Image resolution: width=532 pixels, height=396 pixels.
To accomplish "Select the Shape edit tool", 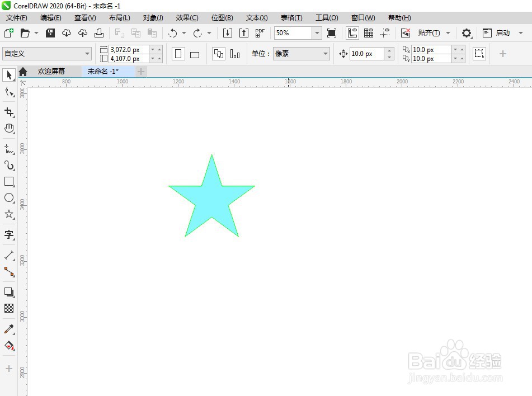I will coord(9,92).
